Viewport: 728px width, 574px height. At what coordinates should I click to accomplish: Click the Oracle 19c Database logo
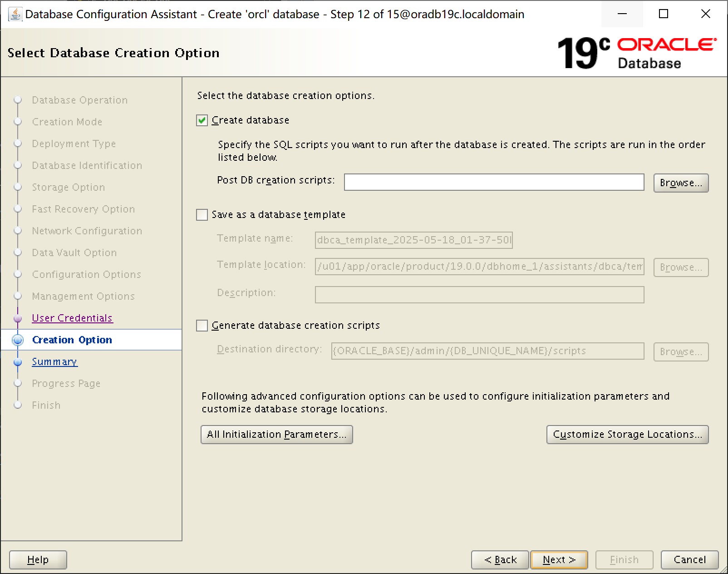pyautogui.click(x=637, y=53)
